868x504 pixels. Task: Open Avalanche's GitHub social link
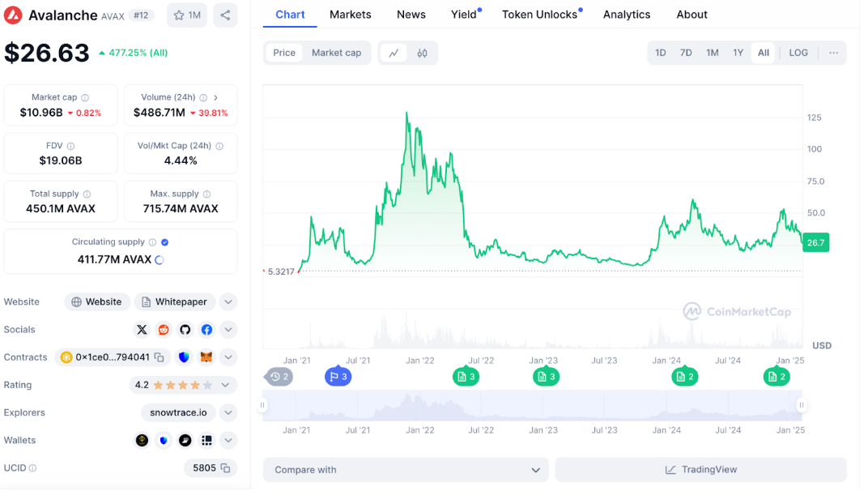click(x=185, y=330)
